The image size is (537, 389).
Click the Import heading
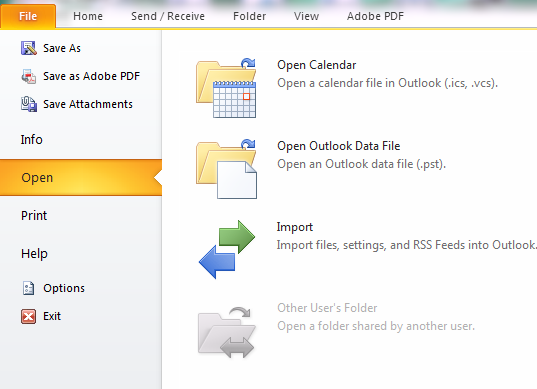(295, 227)
